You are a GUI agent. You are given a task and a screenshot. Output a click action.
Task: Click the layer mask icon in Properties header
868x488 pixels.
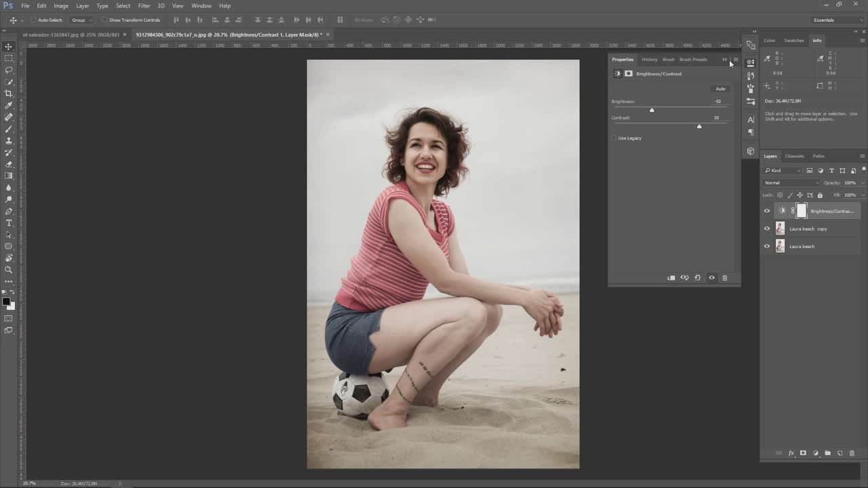tap(629, 73)
